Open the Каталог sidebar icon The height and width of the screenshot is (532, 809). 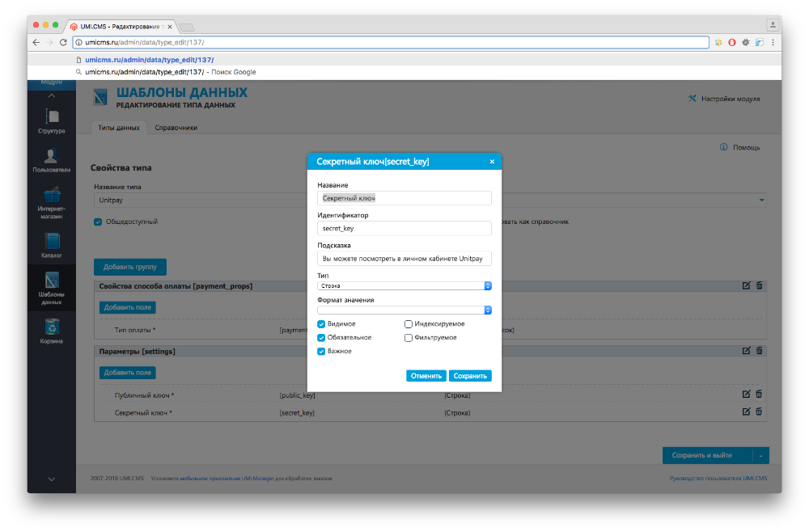(51, 241)
